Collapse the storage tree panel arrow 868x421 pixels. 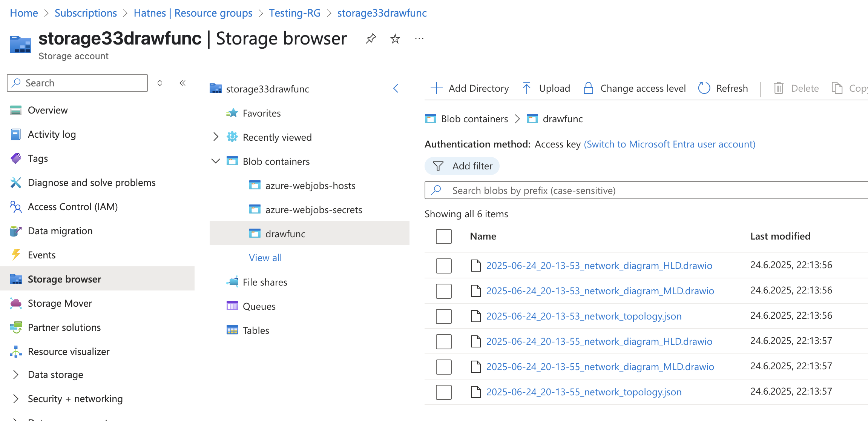396,89
